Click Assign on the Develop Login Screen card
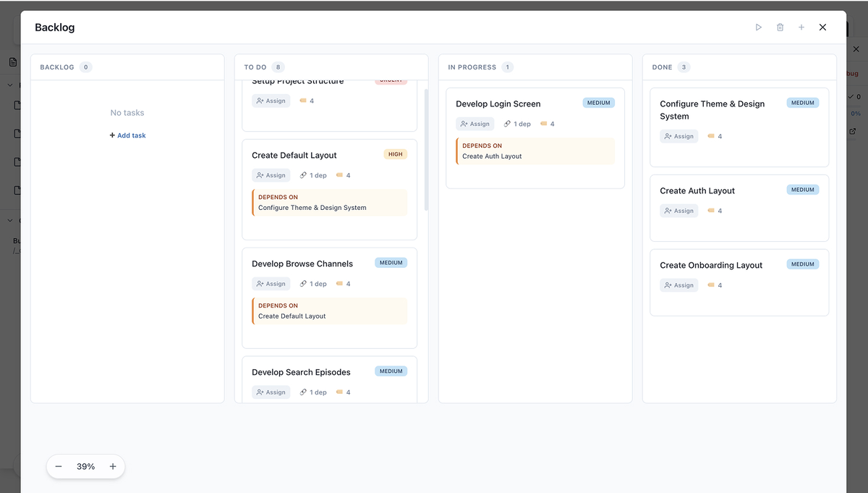 point(475,123)
